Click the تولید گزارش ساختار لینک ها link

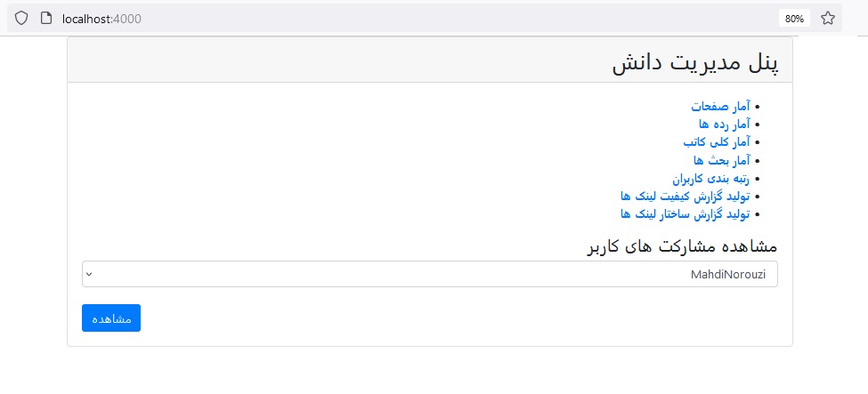pyautogui.click(x=685, y=214)
